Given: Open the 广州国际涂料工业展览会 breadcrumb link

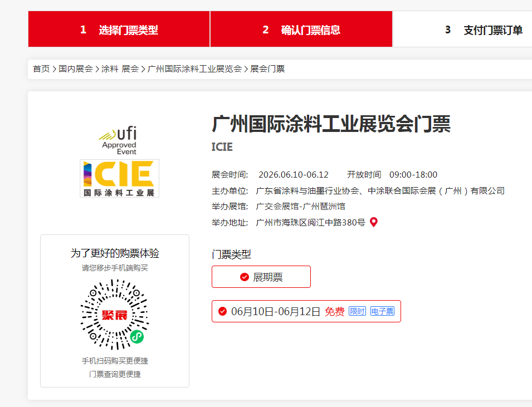Looking at the screenshot, I should tap(194, 69).
